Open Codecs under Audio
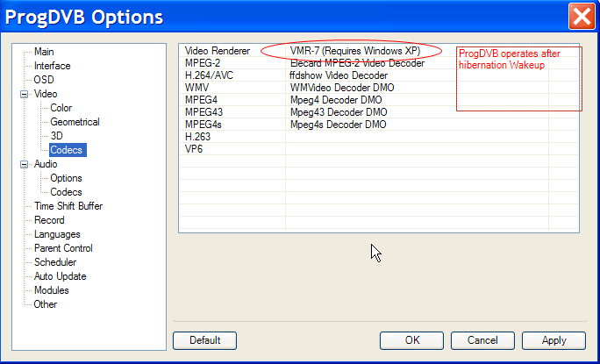Screen dimensions: 600x364 [66, 192]
